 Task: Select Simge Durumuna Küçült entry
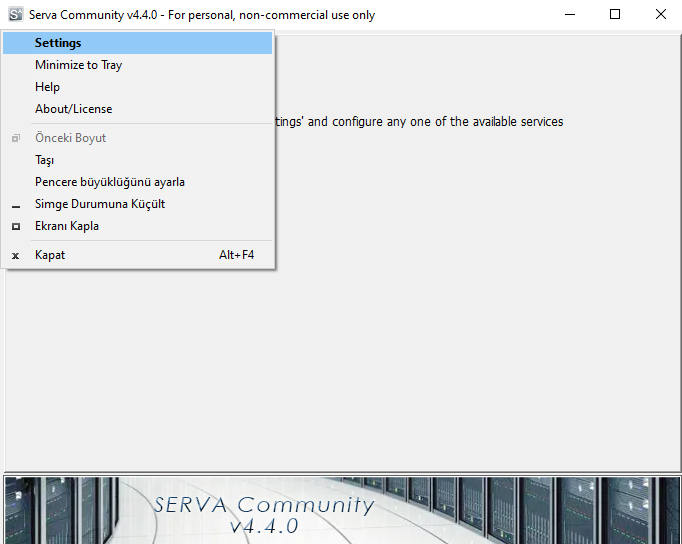[137, 204]
